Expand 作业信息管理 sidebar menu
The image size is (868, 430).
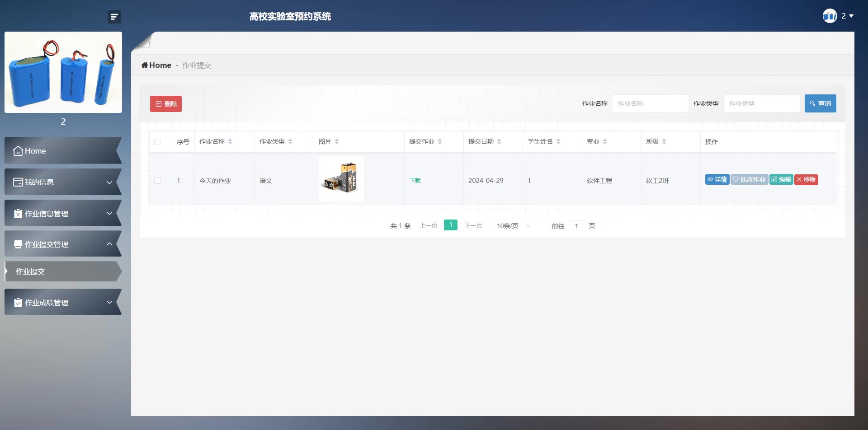tap(63, 213)
